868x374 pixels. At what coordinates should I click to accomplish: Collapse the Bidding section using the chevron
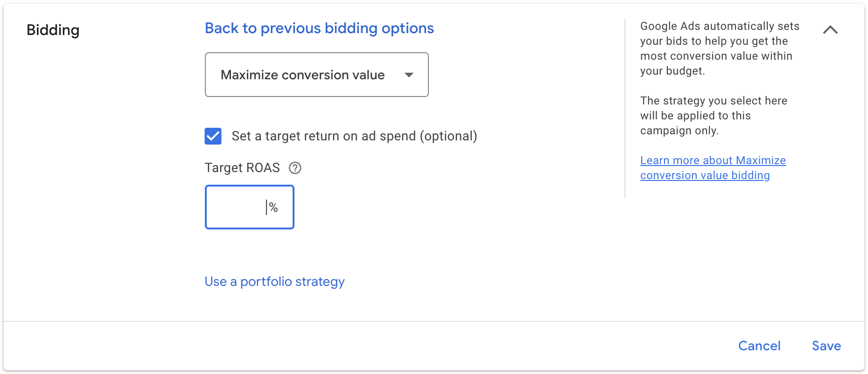coord(830,30)
